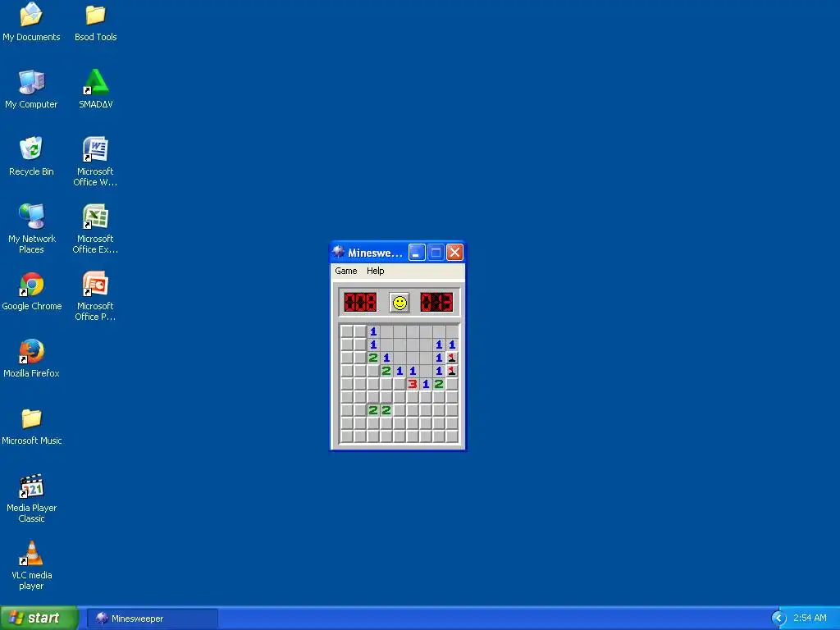Viewport: 840px width, 630px height.
Task: Open the Game menu in Minesweeper
Action: tap(345, 271)
